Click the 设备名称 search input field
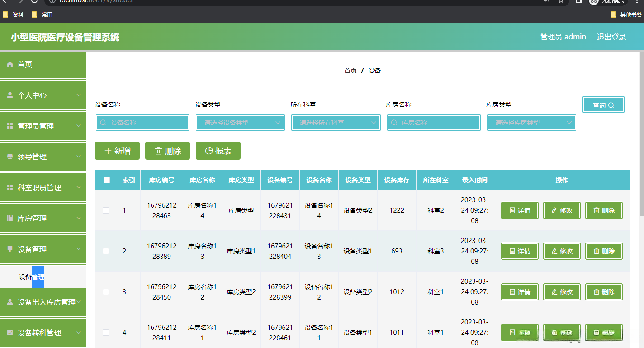This screenshot has width=644, height=348. pyautogui.click(x=143, y=123)
